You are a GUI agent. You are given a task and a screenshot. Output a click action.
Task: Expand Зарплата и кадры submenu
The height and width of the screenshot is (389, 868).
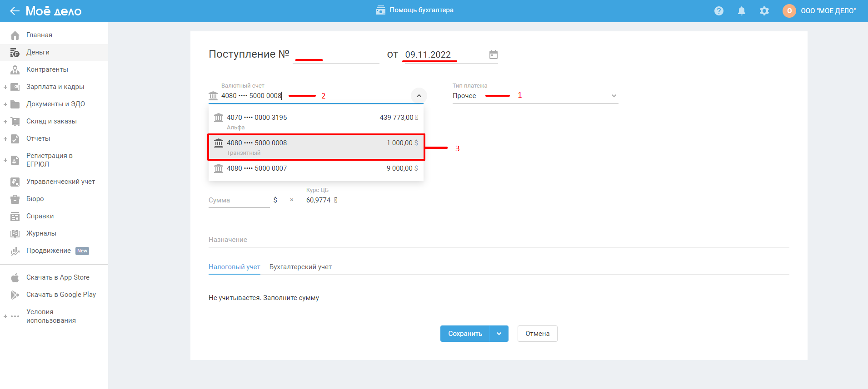[x=5, y=87]
